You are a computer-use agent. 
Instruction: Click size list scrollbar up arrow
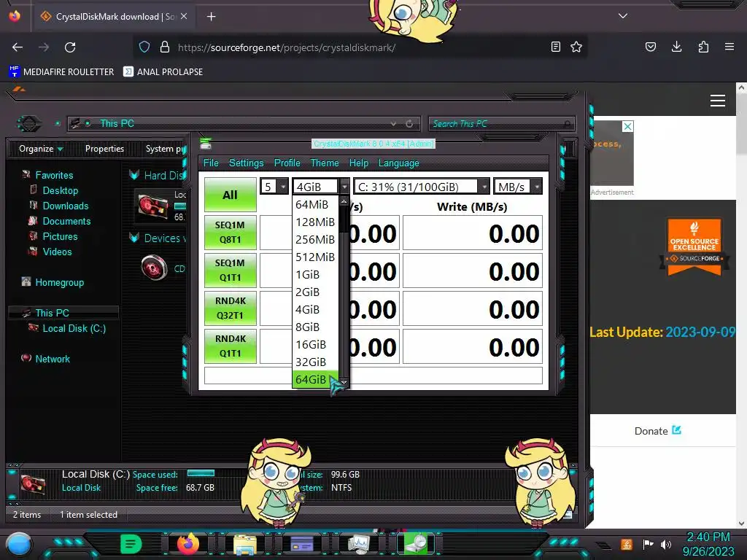(x=344, y=201)
